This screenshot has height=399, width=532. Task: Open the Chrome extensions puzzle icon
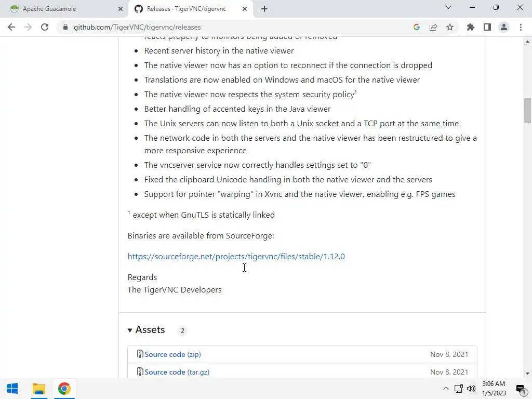pyautogui.click(x=471, y=27)
